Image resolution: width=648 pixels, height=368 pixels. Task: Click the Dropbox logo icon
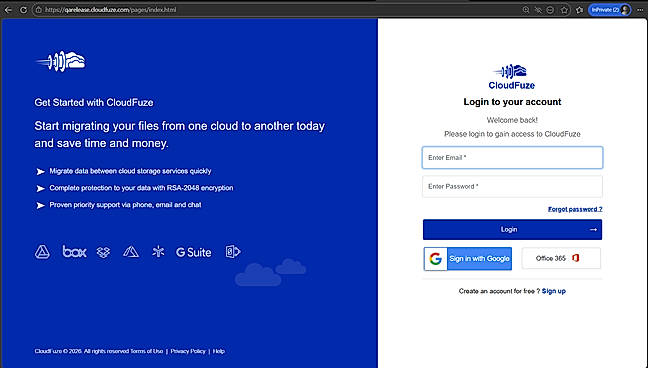[103, 252]
